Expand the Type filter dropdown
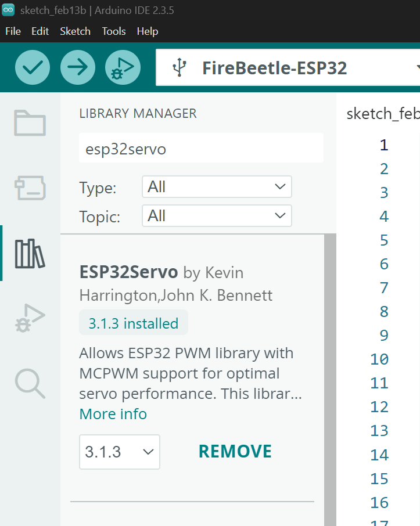Viewport: 420px width, 526px height. tap(217, 187)
